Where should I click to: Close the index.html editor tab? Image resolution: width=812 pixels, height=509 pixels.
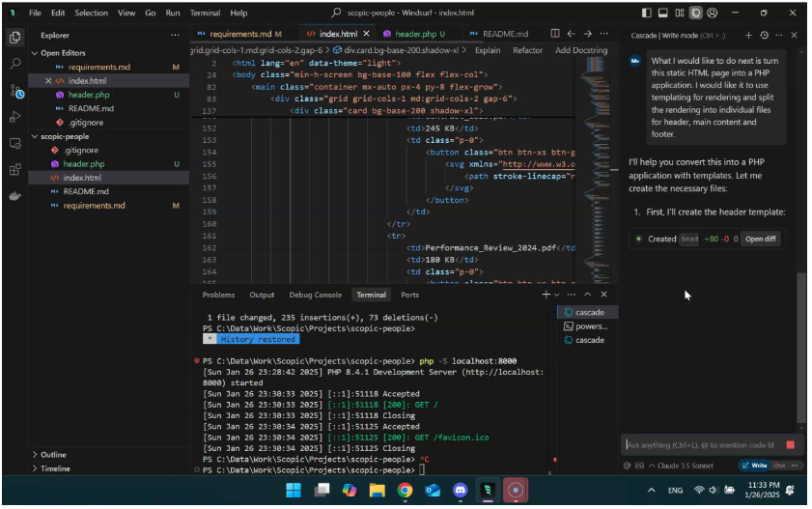click(x=367, y=34)
